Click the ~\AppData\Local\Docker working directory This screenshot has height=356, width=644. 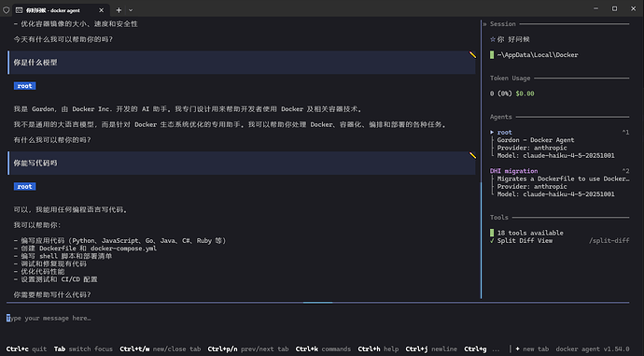click(x=538, y=55)
